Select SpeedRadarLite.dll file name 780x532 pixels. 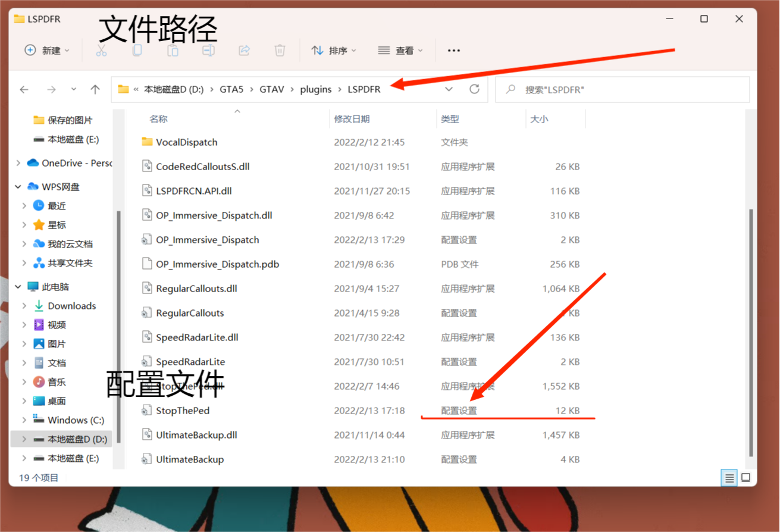[x=197, y=337]
